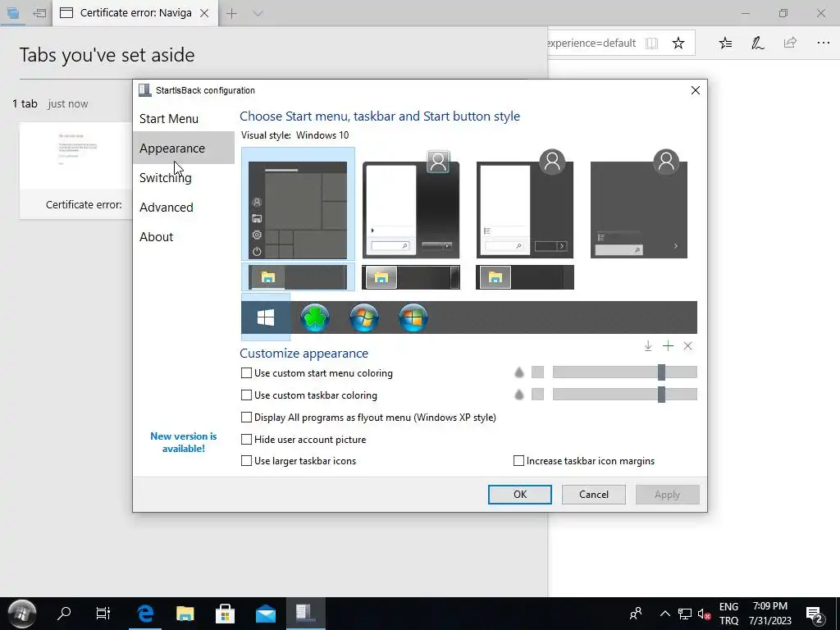Image resolution: width=840 pixels, height=630 pixels.
Task: Pick the third flat dark taskbar style
Action: tap(525, 277)
